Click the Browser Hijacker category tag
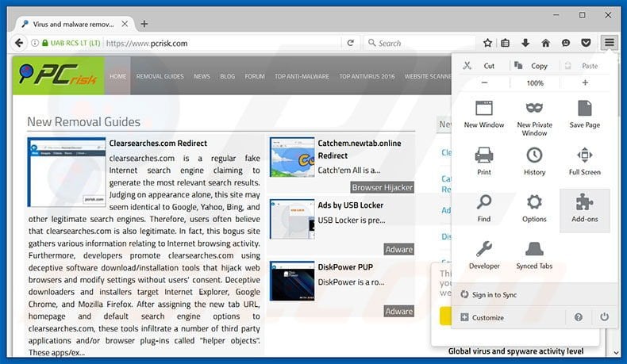 (383, 187)
